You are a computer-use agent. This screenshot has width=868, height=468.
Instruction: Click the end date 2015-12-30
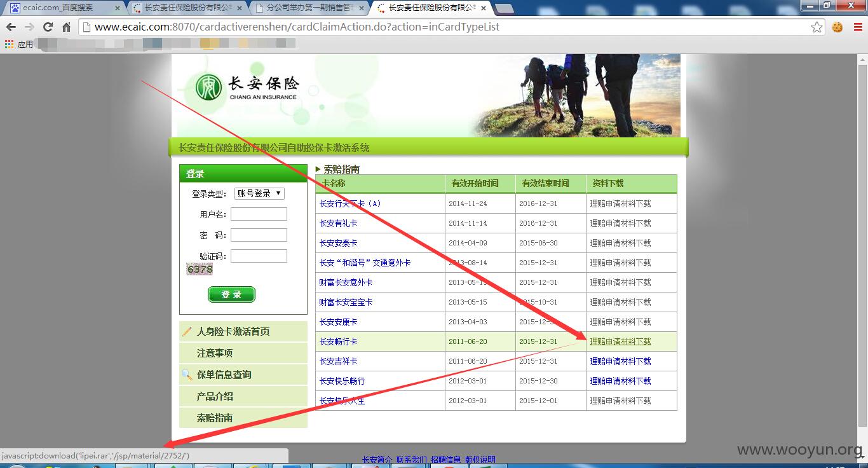tap(538, 381)
